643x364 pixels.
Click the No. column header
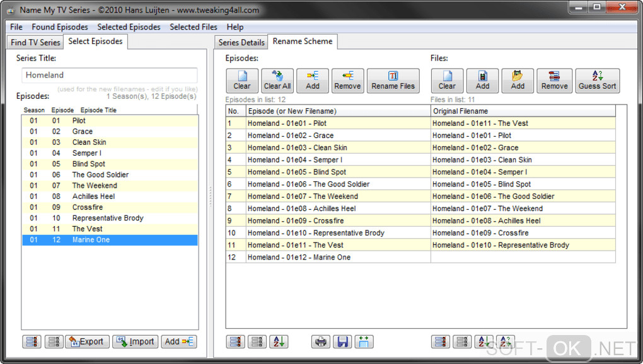[x=235, y=111]
